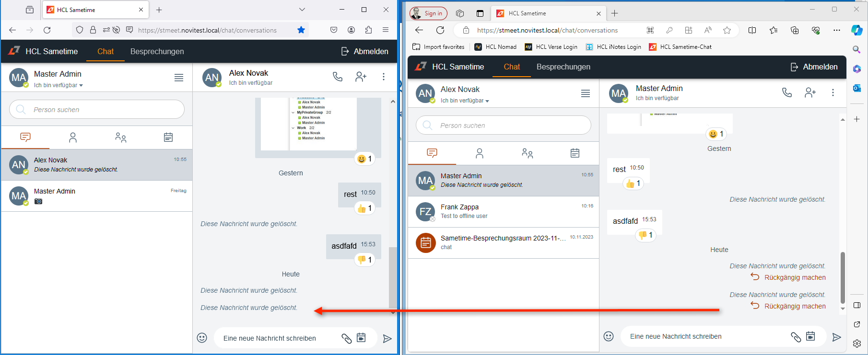
Task: Click Sign in button in Edge
Action: [428, 13]
